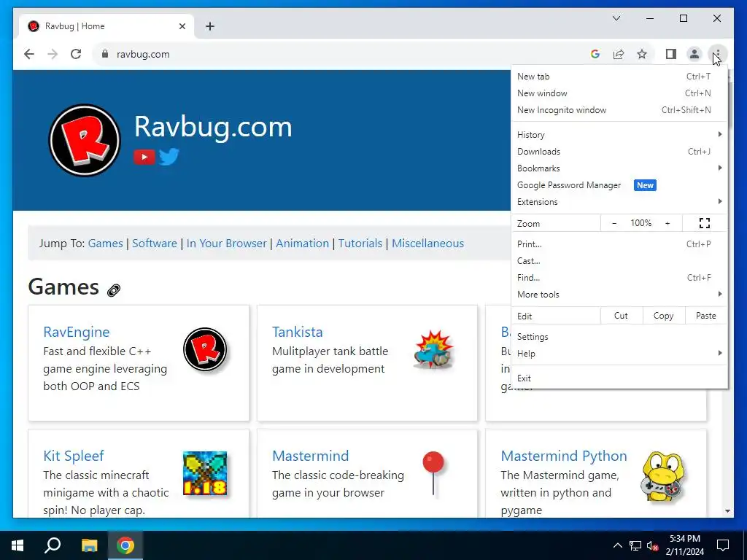Open the Mastermind Python link
This screenshot has height=560, width=747.
[564, 456]
